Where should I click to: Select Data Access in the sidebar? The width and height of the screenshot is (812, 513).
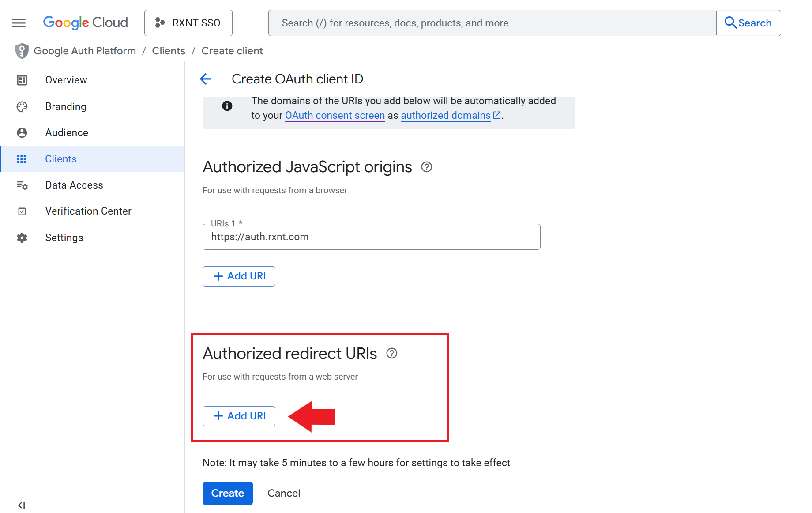click(x=74, y=185)
